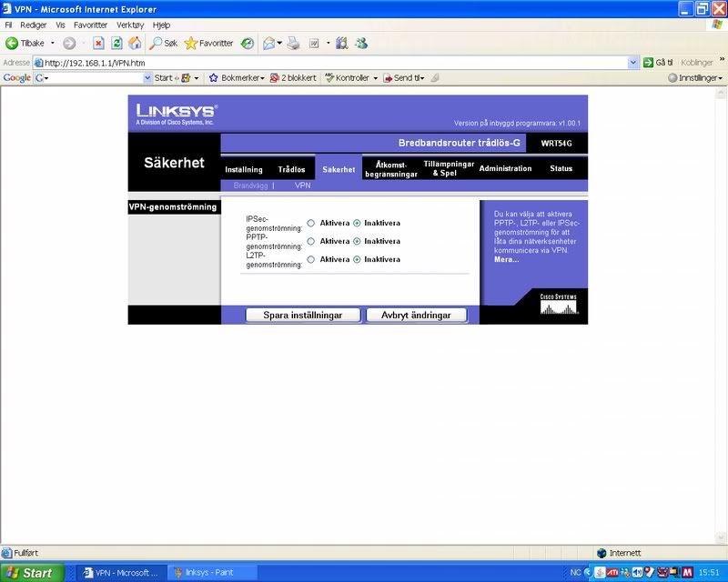Select Aktivera for L2TP-genomströmning
This screenshot has width=728, height=582.
(311, 259)
